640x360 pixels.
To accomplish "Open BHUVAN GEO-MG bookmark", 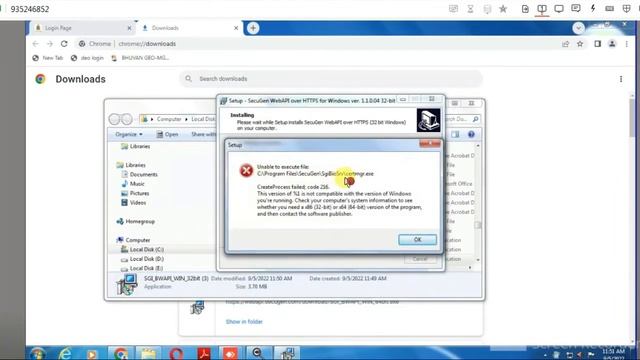I will 140,58.
